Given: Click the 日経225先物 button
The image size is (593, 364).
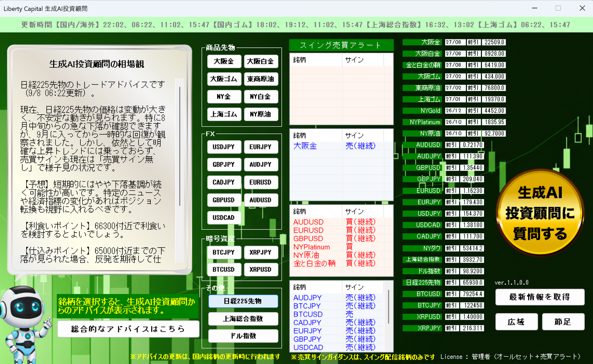Looking at the screenshot, I should [243, 301].
